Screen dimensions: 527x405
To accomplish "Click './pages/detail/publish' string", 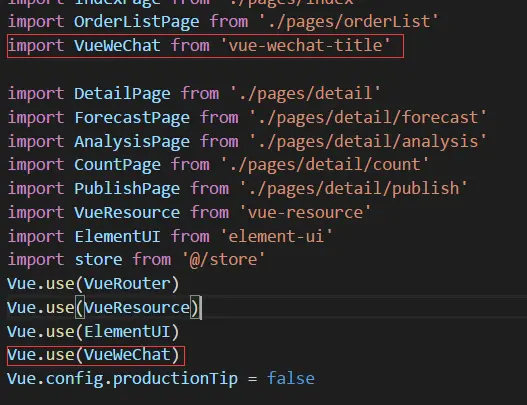I will tap(353, 188).
